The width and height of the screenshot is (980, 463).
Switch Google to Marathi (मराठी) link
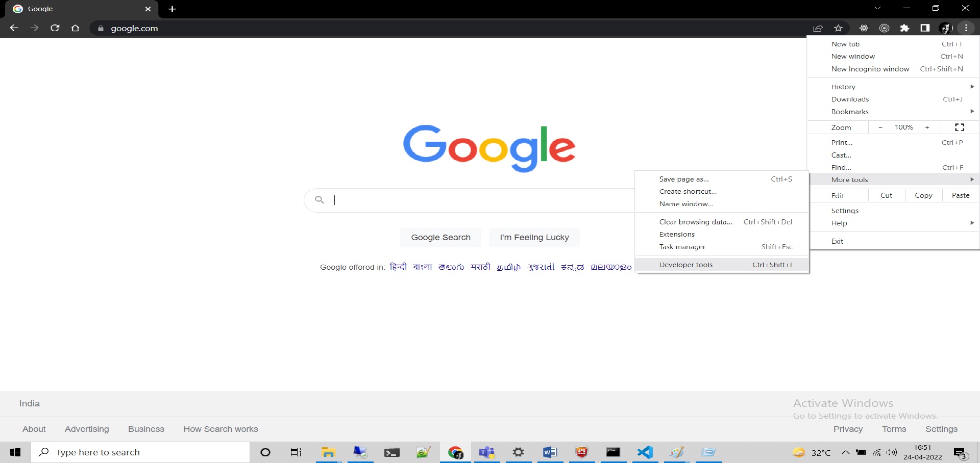pos(480,267)
